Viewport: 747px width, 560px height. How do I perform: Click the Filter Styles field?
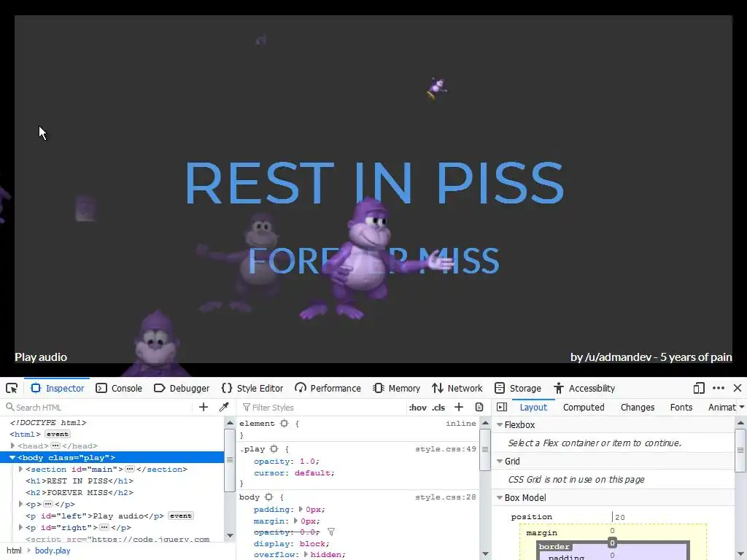pos(322,408)
